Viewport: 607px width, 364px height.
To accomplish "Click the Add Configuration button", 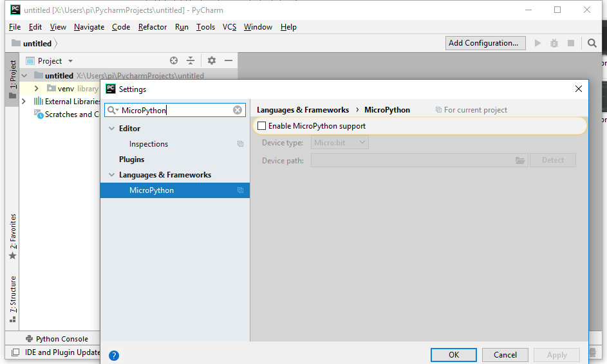I will pyautogui.click(x=483, y=43).
